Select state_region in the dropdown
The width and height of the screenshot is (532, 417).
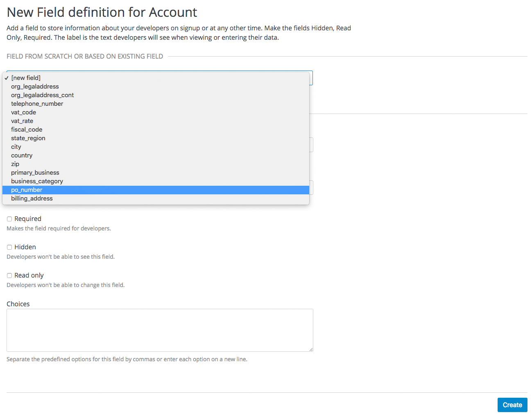[x=28, y=138]
